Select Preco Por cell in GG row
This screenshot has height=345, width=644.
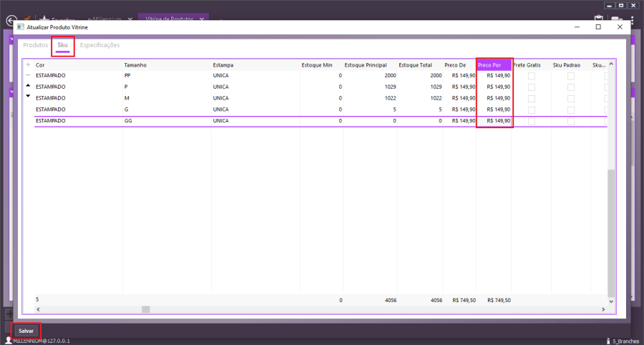(x=494, y=121)
